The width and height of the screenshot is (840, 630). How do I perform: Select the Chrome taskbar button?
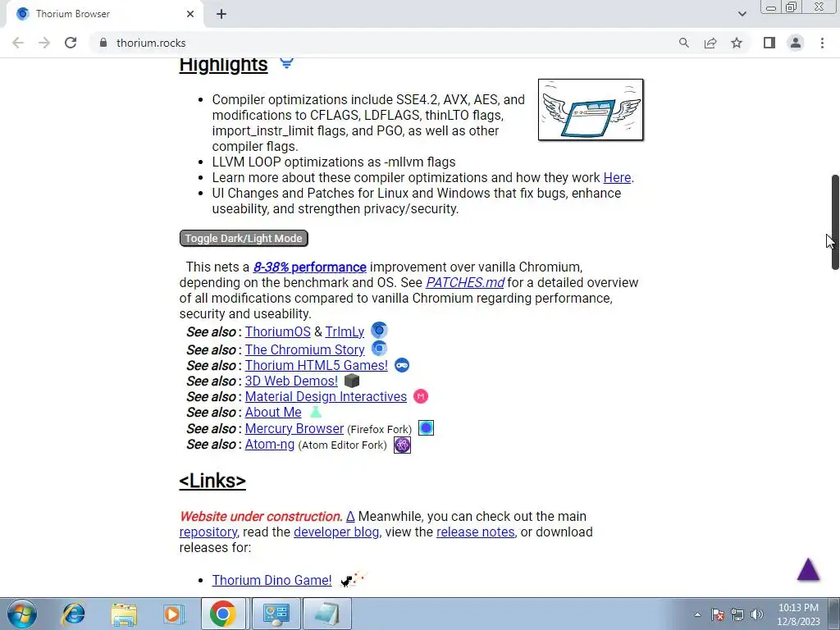[x=223, y=614]
